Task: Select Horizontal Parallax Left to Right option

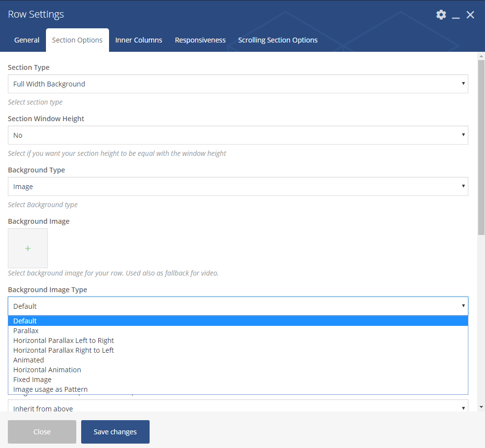Action: point(64,341)
